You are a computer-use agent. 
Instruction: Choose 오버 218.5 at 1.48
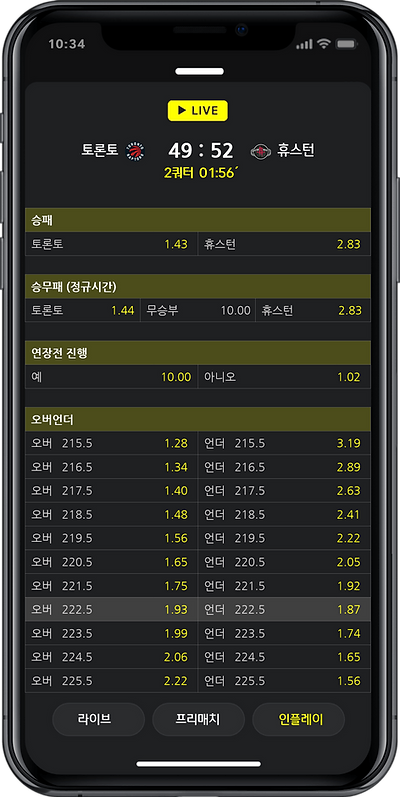pyautogui.click(x=111, y=514)
